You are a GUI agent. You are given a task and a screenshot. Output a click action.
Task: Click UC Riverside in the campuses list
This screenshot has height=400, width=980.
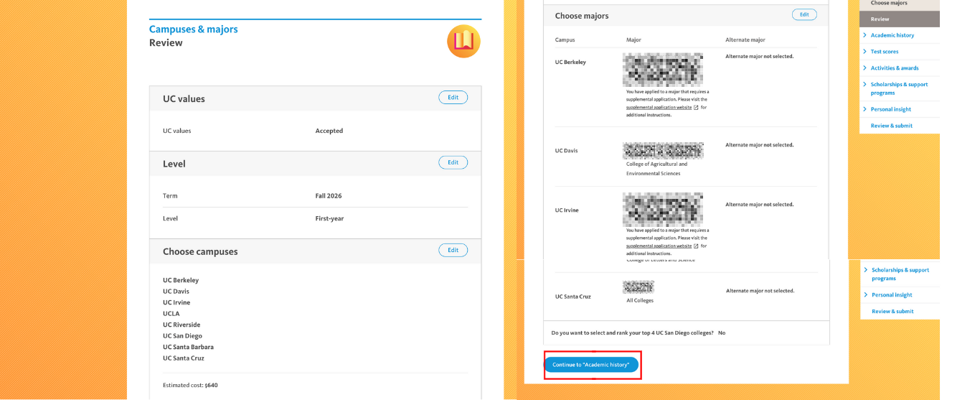(x=182, y=325)
